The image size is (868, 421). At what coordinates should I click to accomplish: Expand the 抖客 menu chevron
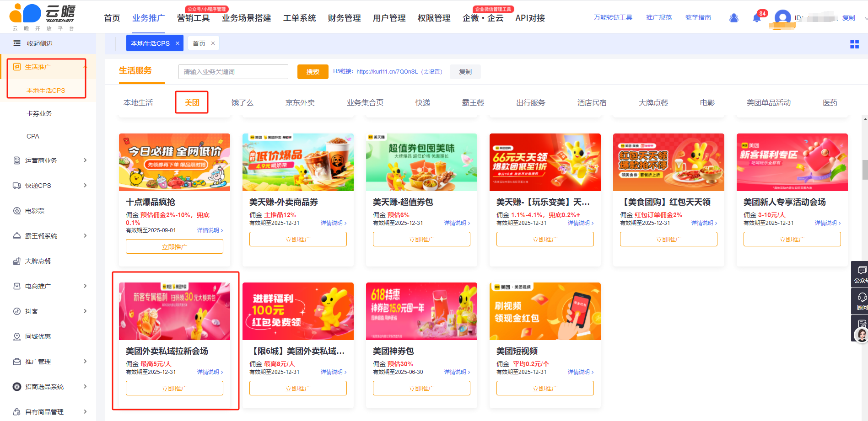coord(85,311)
